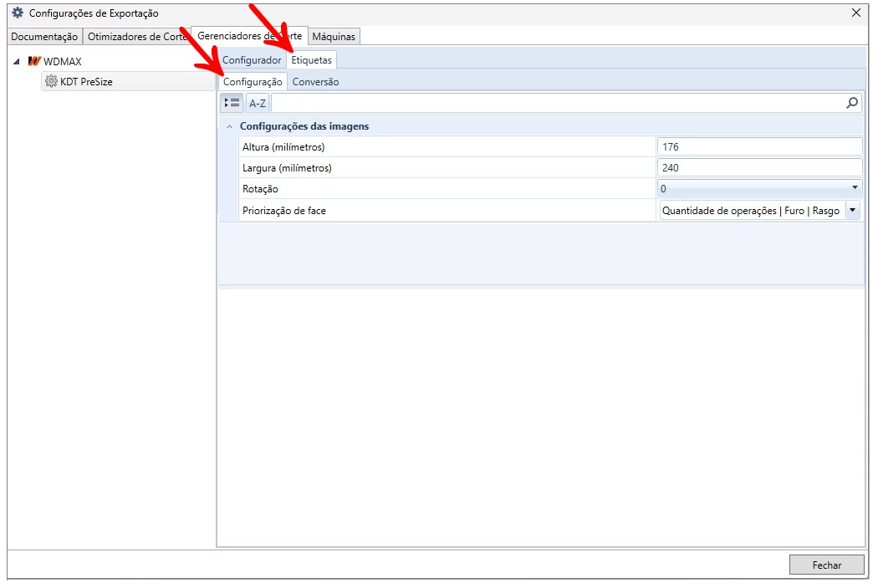Sort properties alphabetically with A-Z

(258, 103)
